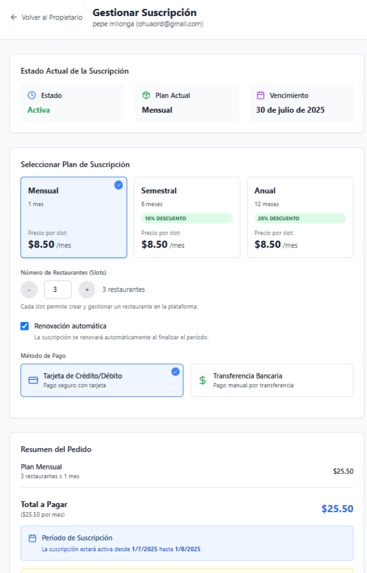Click the credit card icon

(33, 380)
